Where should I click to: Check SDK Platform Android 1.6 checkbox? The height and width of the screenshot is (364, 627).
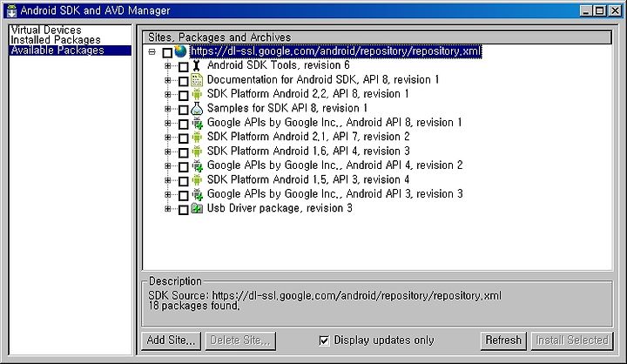[184, 152]
